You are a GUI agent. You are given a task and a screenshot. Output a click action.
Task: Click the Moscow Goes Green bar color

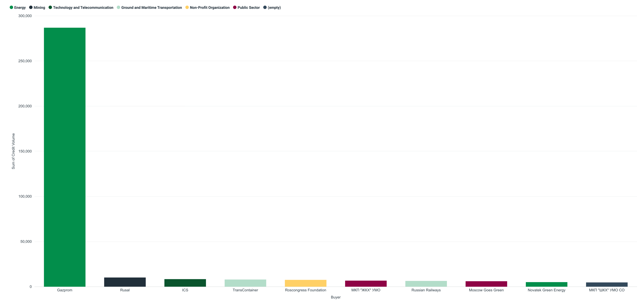[486, 284]
